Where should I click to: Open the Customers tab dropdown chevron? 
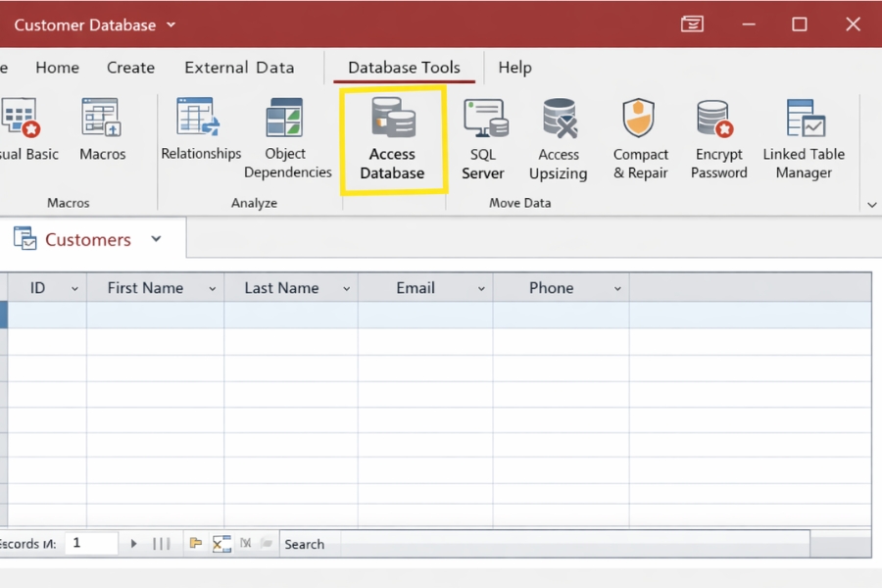[x=155, y=238]
